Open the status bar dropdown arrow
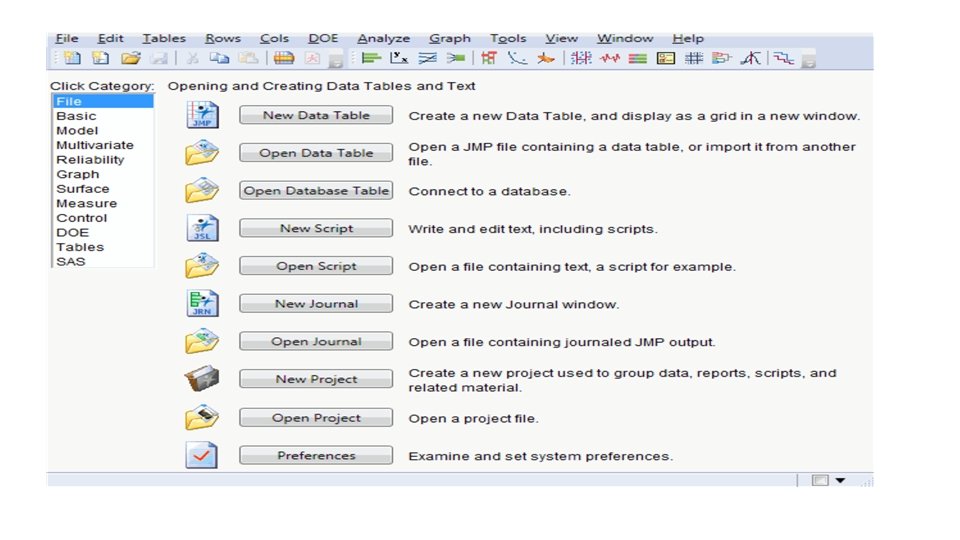This screenshot has height=540, width=960. [840, 481]
